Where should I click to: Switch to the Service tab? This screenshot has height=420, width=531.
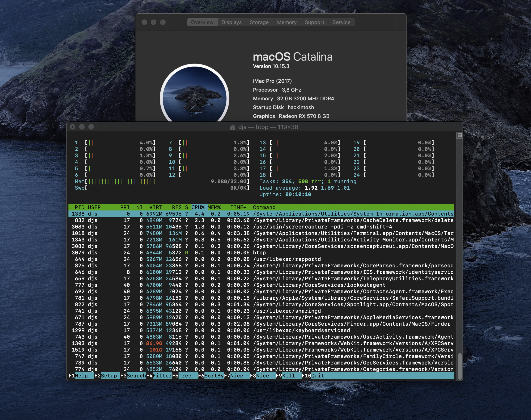pyautogui.click(x=341, y=22)
